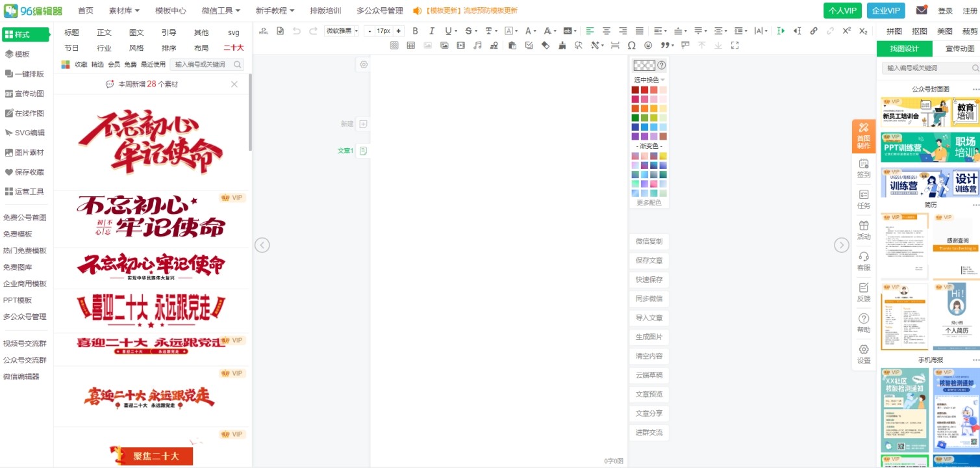Click the fullscreen expand icon
This screenshot has height=468, width=980.
[x=735, y=45]
